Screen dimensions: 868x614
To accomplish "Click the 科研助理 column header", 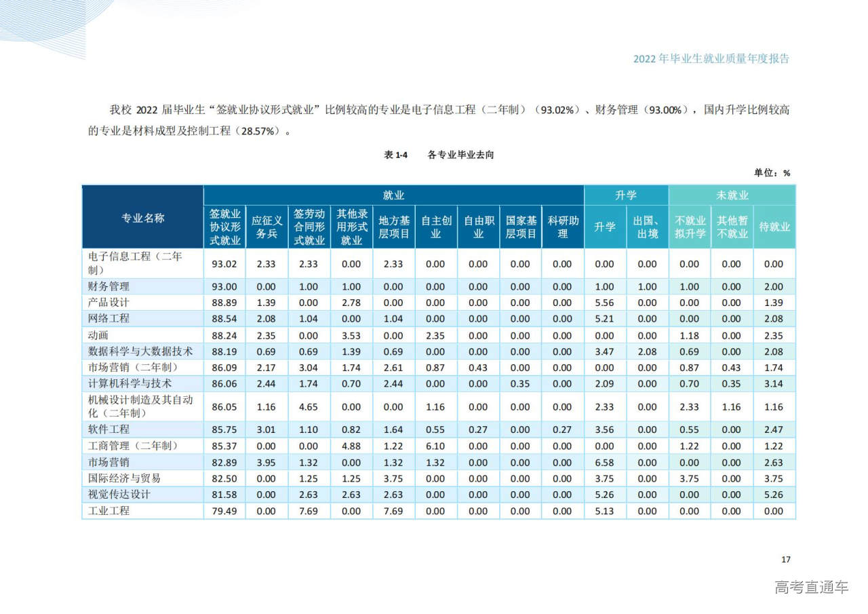I will [562, 227].
